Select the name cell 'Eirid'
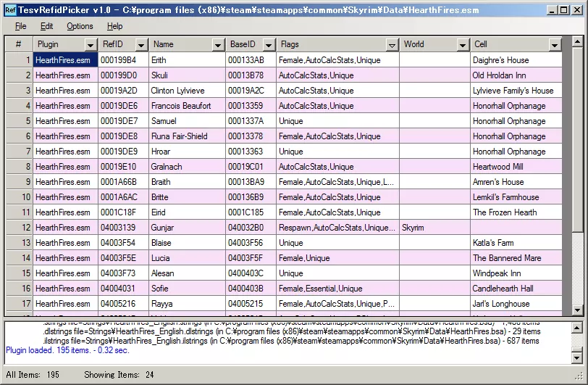This screenshot has width=588, height=385. [x=187, y=212]
